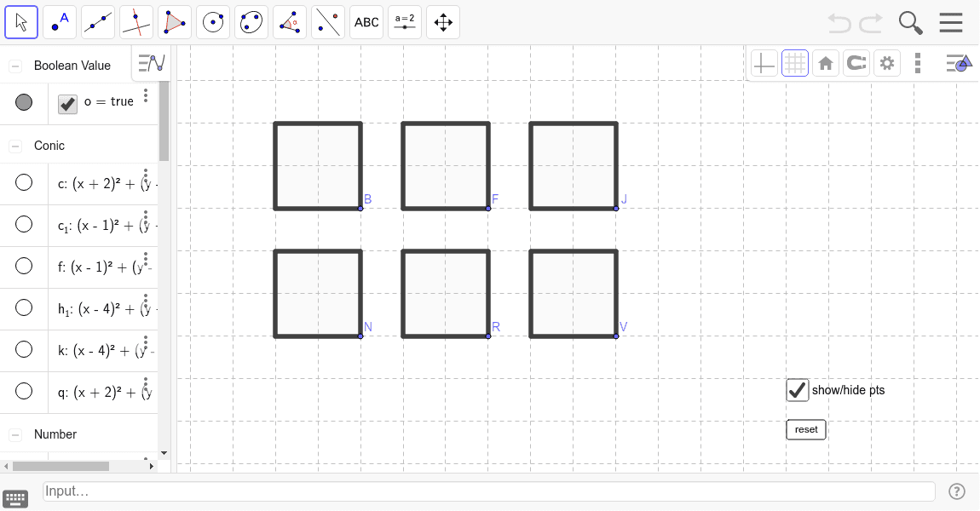
Task: Select the ABC Text tool
Action: click(366, 22)
